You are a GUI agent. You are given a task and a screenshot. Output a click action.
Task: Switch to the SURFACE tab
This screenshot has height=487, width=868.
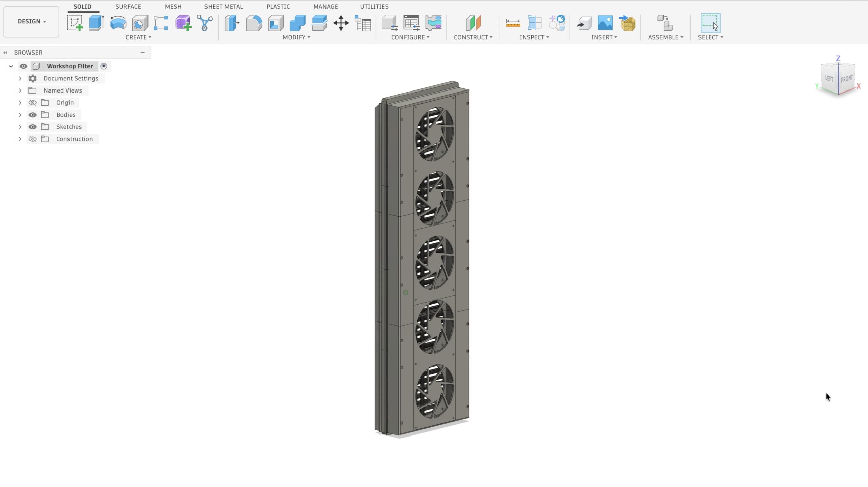[128, 7]
